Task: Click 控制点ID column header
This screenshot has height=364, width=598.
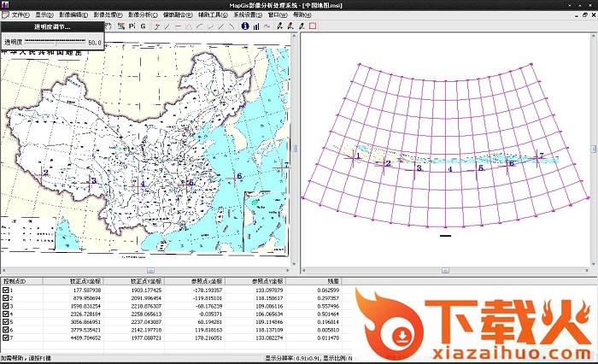Action: [21, 281]
